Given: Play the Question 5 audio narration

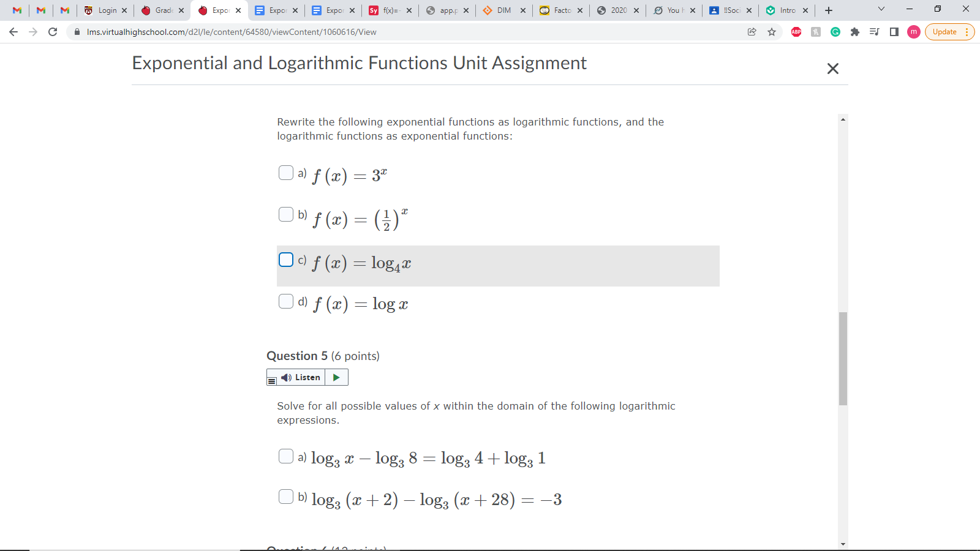Looking at the screenshot, I should [x=336, y=377].
